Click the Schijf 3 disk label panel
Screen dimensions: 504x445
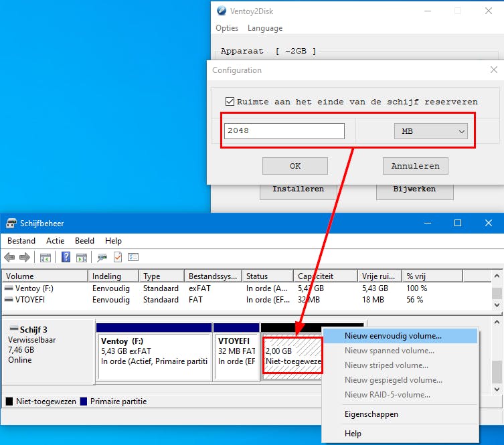tap(48, 351)
